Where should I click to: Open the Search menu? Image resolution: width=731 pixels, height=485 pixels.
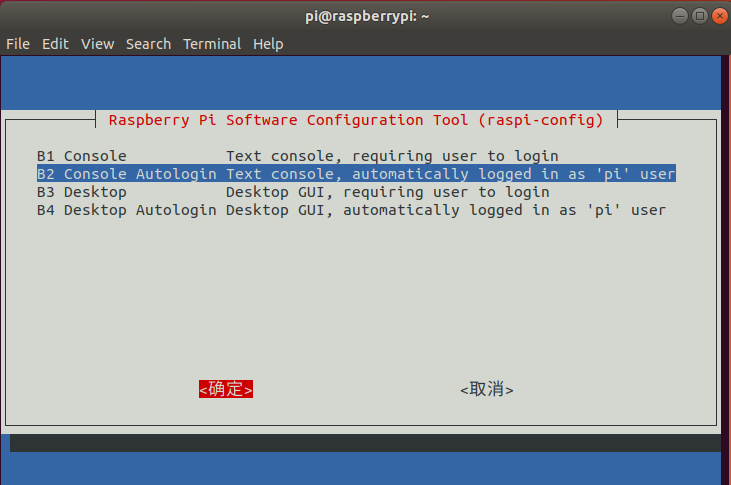[148, 44]
